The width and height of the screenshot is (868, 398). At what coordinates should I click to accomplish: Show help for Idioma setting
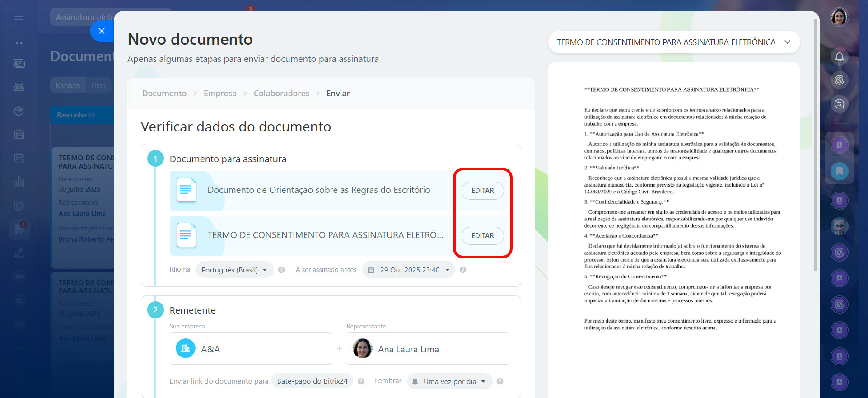coord(281,270)
